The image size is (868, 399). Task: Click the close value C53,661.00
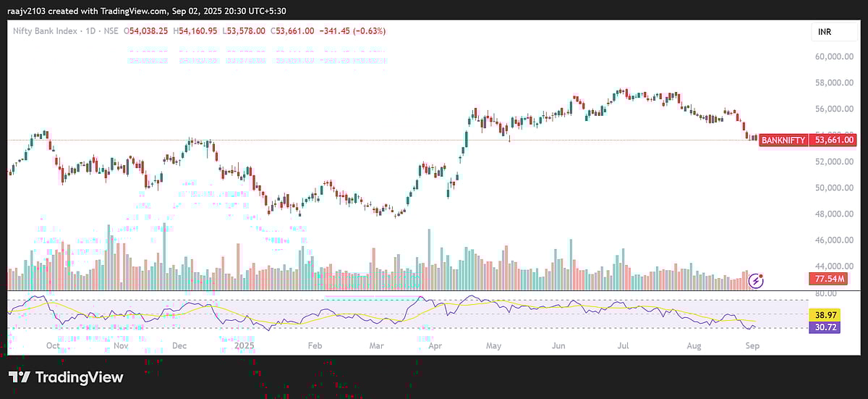coord(292,31)
